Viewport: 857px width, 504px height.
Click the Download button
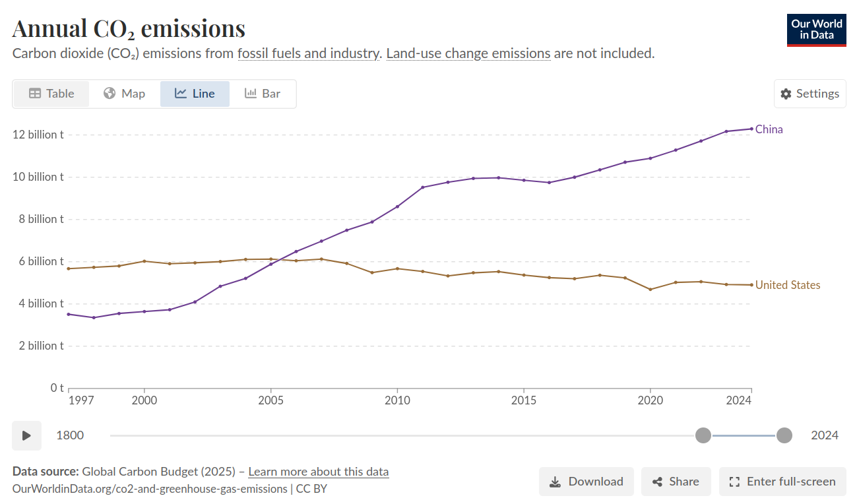[586, 482]
